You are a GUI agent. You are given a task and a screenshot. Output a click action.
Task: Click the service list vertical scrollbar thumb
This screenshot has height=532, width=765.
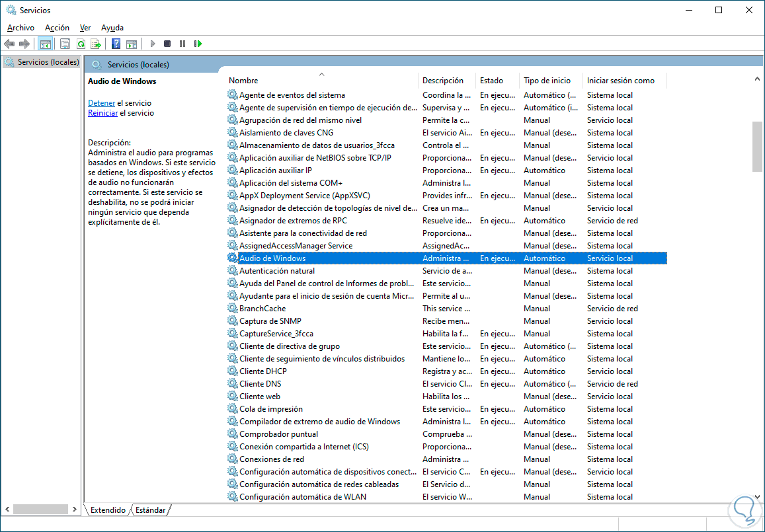pos(757,146)
